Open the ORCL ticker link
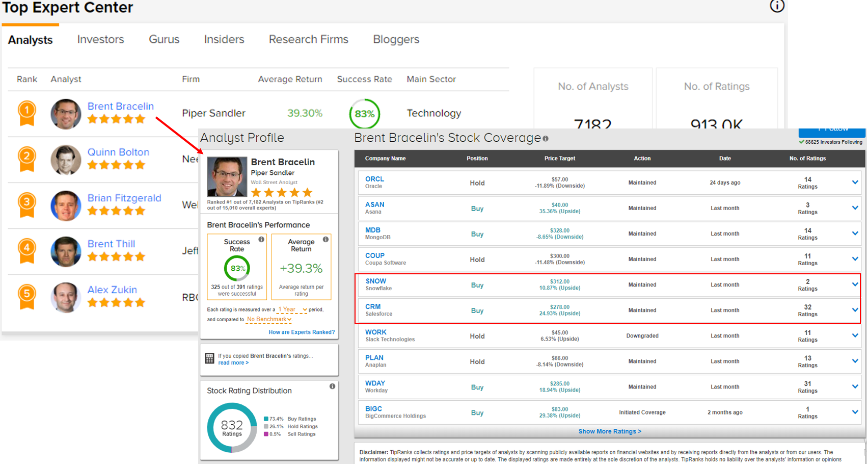This screenshot has width=868, height=465. 374,179
